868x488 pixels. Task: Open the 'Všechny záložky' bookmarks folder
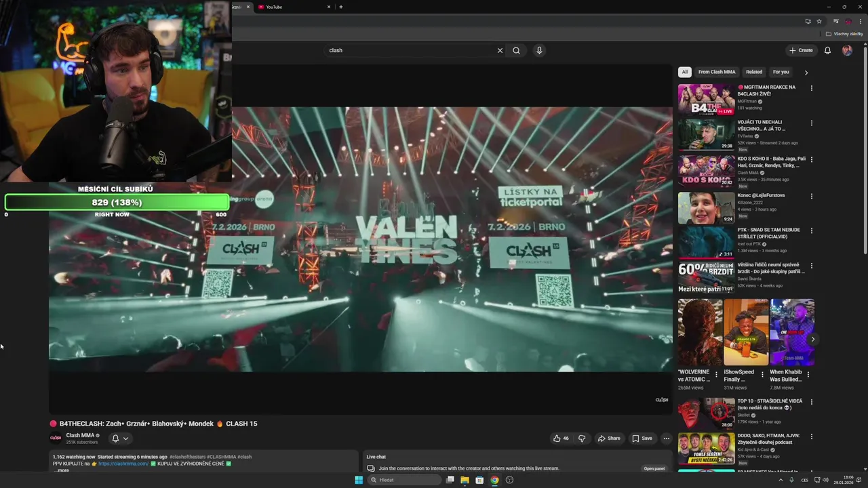[x=845, y=34]
